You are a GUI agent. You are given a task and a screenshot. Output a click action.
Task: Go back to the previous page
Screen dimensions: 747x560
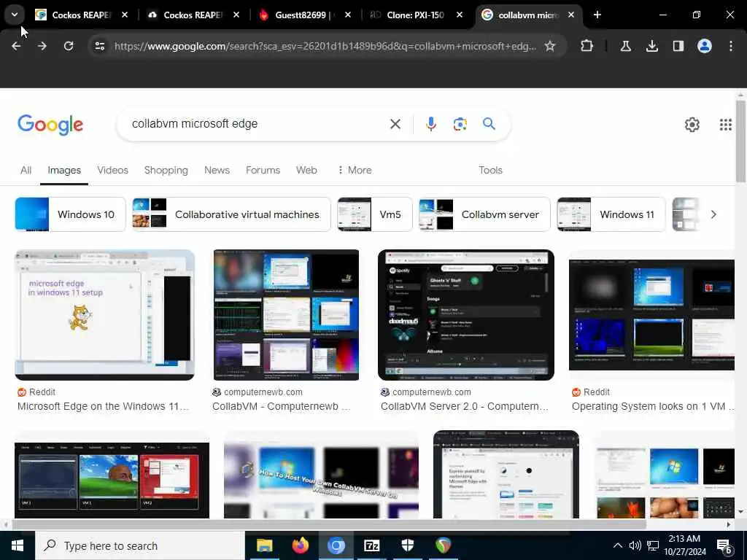pyautogui.click(x=16, y=46)
